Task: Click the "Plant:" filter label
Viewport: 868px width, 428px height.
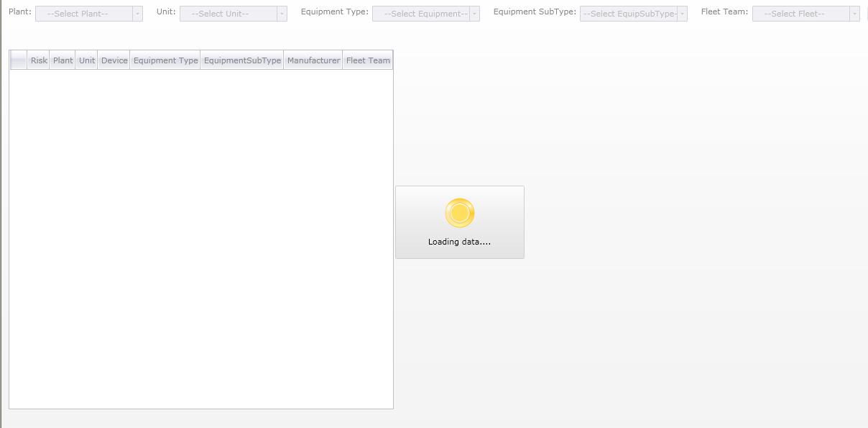Action: pyautogui.click(x=20, y=12)
